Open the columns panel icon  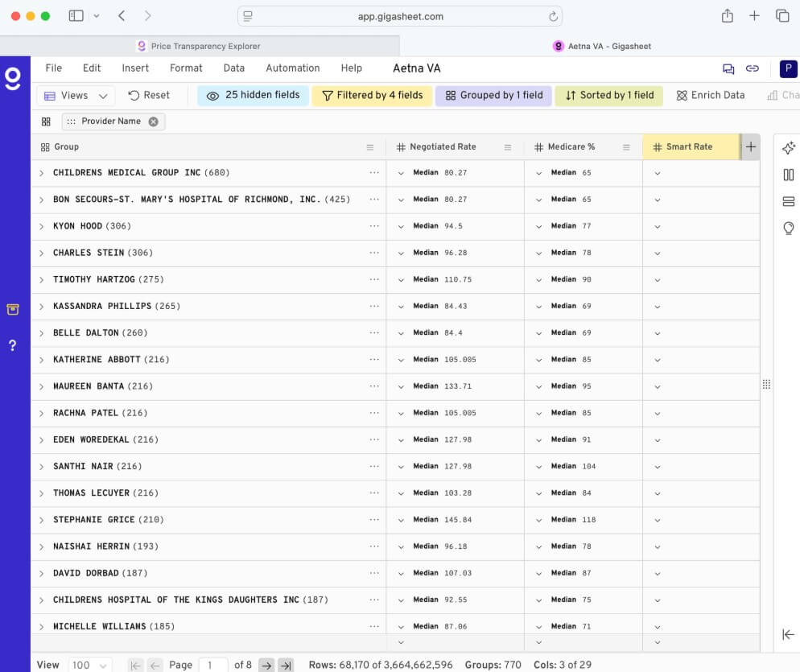788,175
